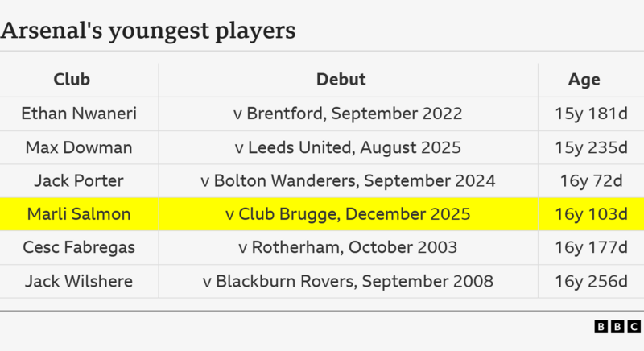Viewport: 644px width, 351px height.
Task: Click the 16y 256d age value
Action: (591, 281)
